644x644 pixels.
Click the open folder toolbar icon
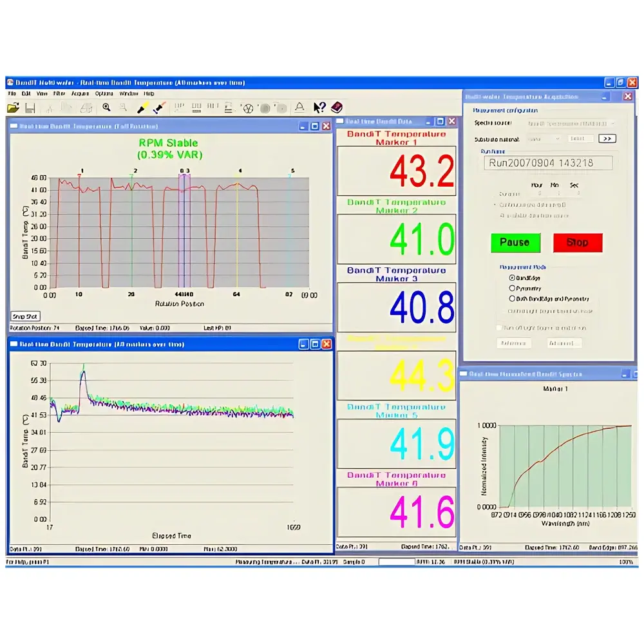tap(13, 108)
